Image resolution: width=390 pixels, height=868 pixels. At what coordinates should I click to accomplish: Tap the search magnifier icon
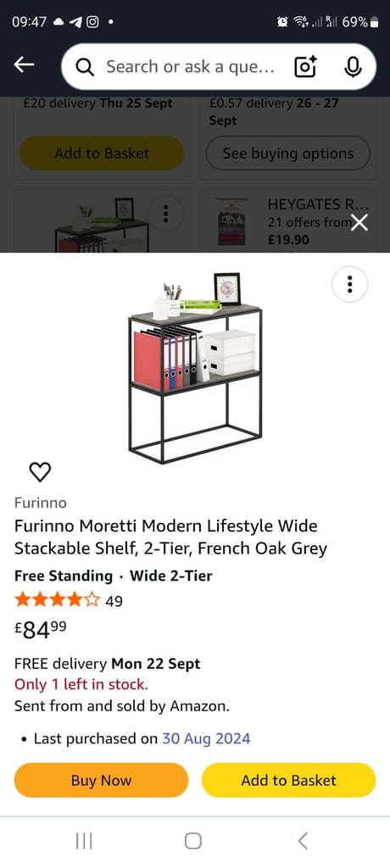(x=85, y=67)
